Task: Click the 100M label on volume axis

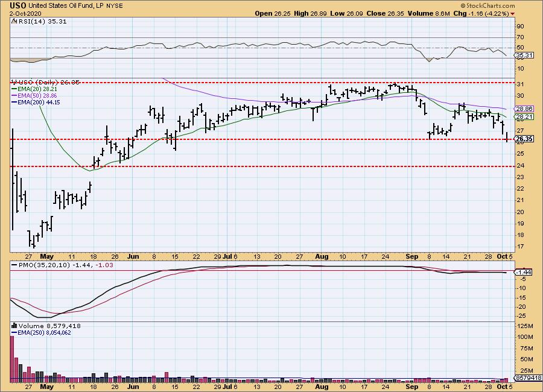Action: (x=525, y=337)
